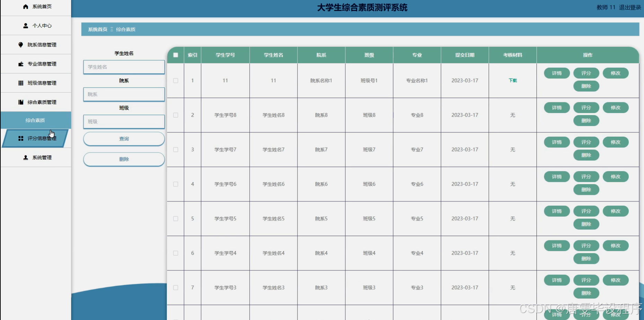Click 删除 in row 学生学号5
Viewport: 644px width, 320px height.
coord(586,224)
